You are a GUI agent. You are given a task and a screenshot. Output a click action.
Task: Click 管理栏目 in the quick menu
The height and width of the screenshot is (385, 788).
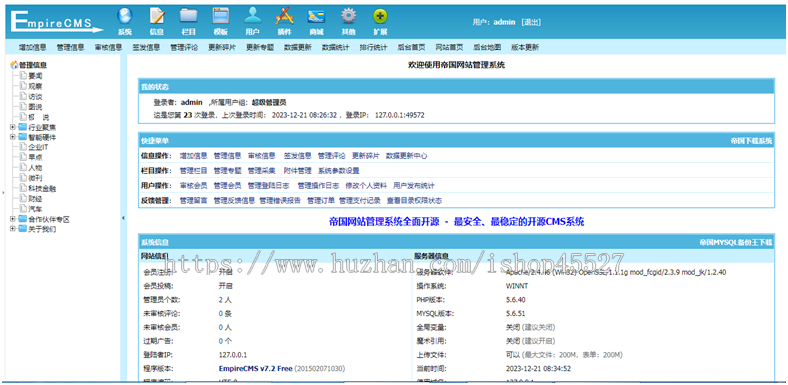[x=193, y=170]
